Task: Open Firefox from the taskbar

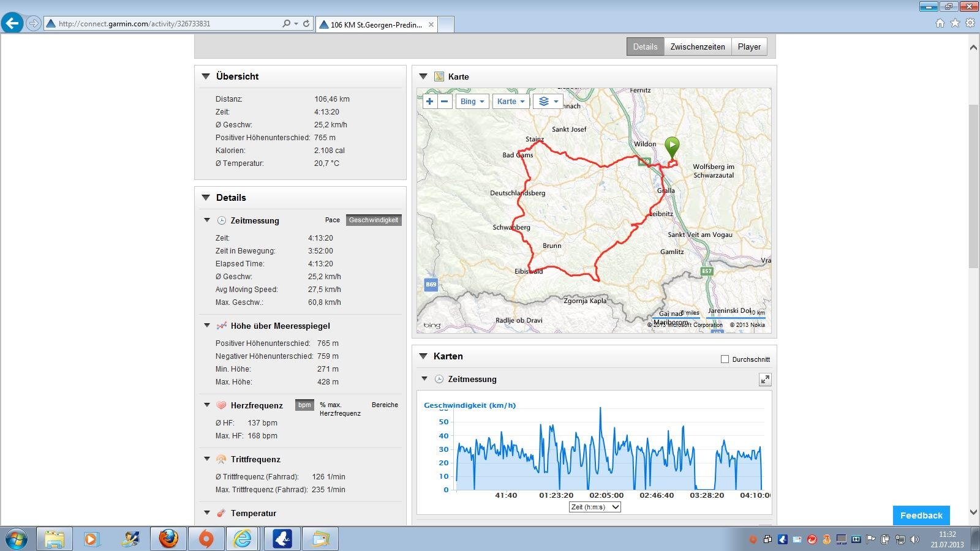Action: [168, 539]
